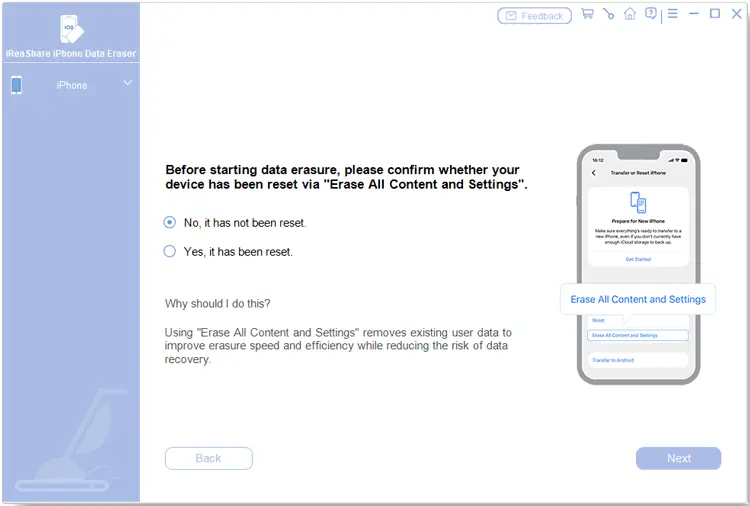Click the "Before starting data erasure" heading
750x506 pixels.
(x=346, y=177)
